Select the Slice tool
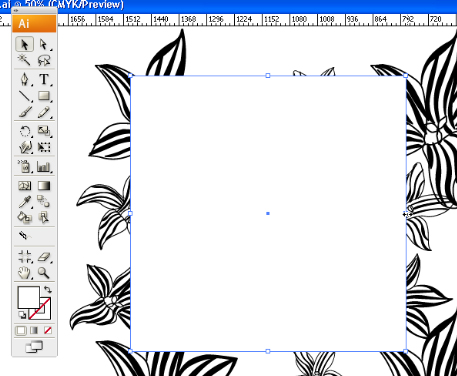The height and width of the screenshot is (376, 457). [x=24, y=236]
